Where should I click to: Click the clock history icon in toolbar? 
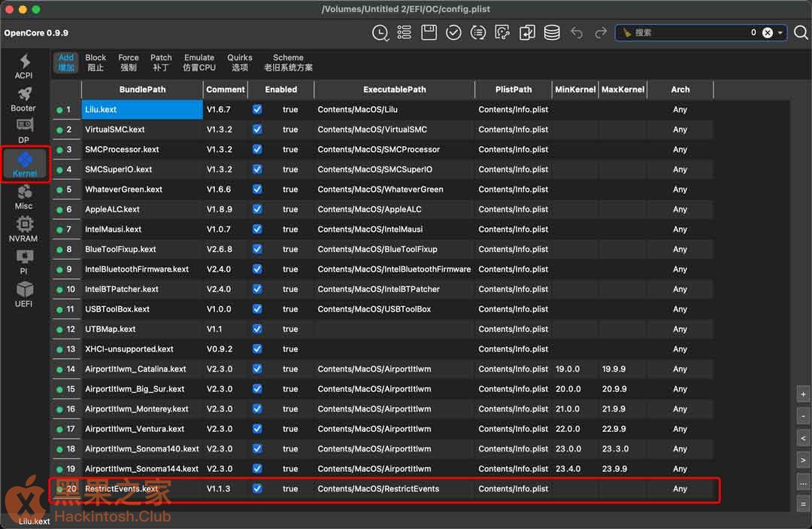click(x=380, y=32)
